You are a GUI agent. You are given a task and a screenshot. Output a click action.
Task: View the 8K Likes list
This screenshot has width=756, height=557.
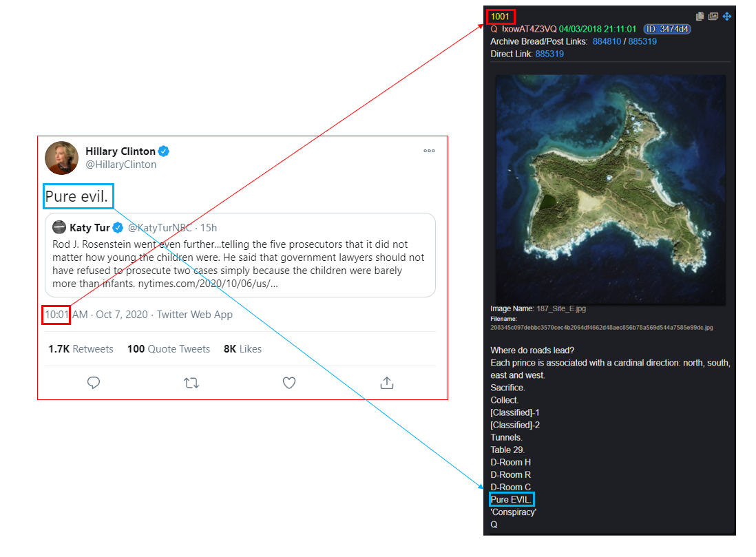click(x=242, y=348)
